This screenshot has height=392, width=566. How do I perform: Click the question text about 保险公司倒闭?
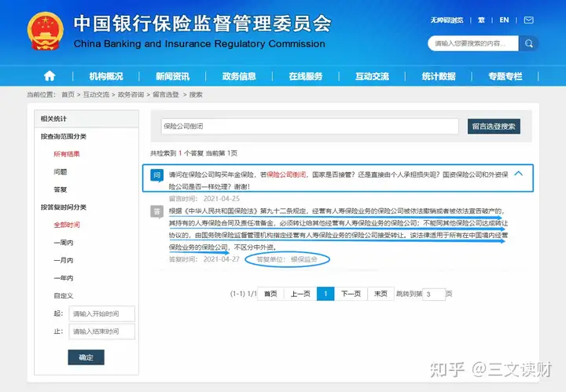(338, 181)
